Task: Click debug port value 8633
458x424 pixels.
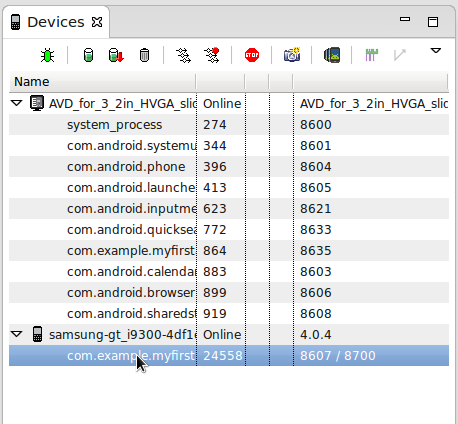Action: [316, 230]
